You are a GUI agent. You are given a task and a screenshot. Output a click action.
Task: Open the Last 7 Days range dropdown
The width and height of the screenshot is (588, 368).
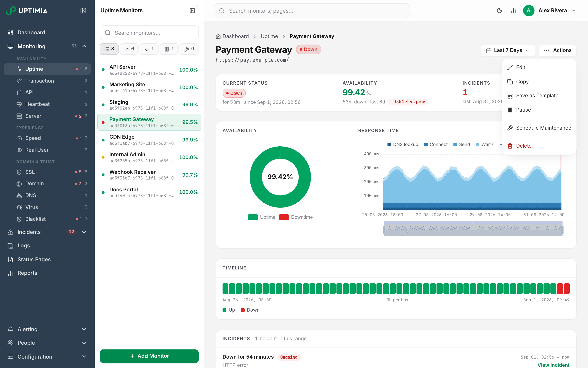(x=508, y=50)
